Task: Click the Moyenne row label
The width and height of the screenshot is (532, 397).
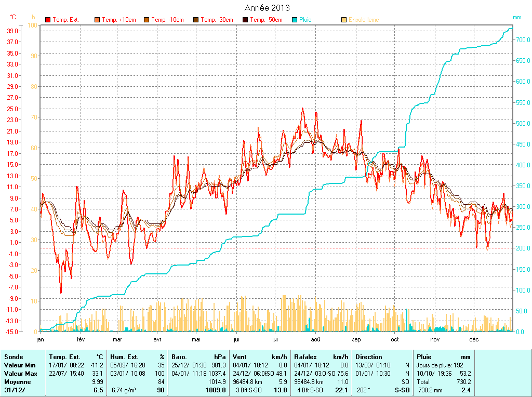Action: (x=17, y=382)
